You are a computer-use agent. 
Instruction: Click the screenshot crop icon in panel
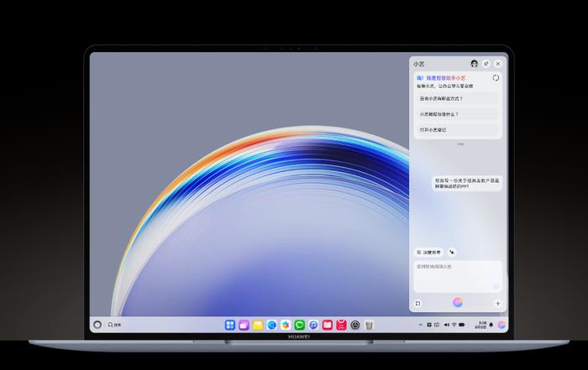[417, 304]
